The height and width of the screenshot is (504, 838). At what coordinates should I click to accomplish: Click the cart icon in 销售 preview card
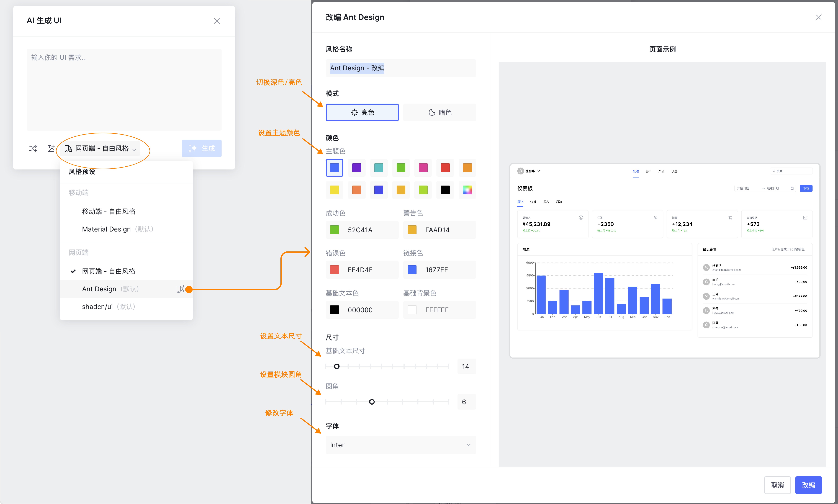pyautogui.click(x=730, y=218)
